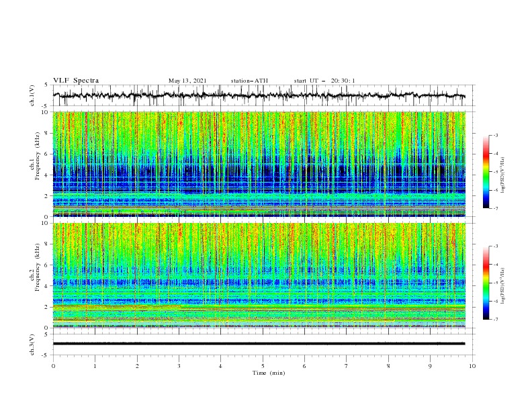Click the "-7" tick on ch.2 color bar
The width and height of the screenshot is (532, 411).
tap(496, 320)
